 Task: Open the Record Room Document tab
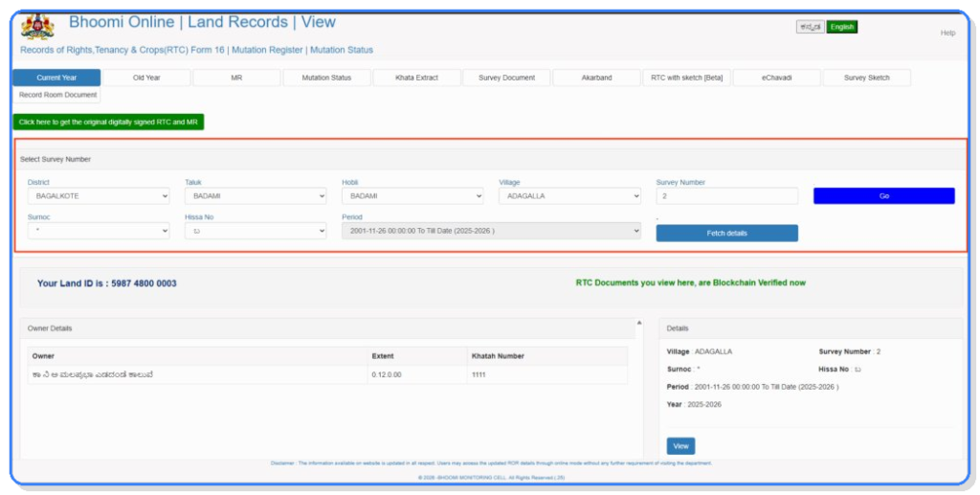point(56,95)
